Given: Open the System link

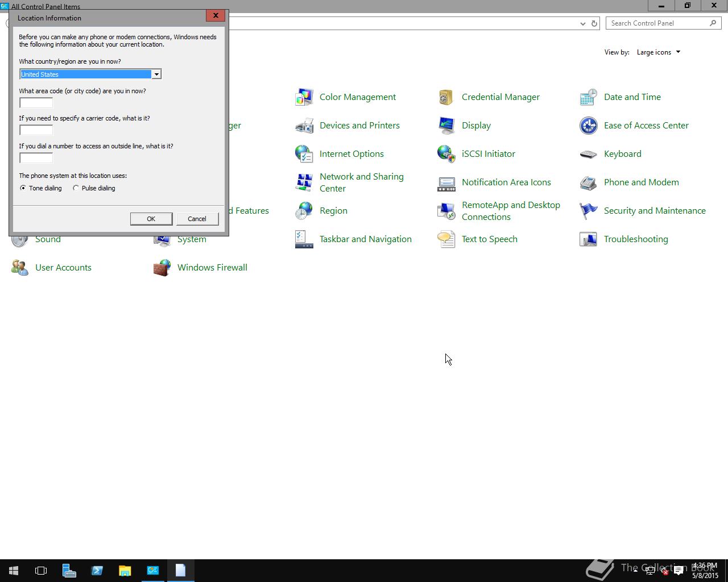Looking at the screenshot, I should pos(192,239).
